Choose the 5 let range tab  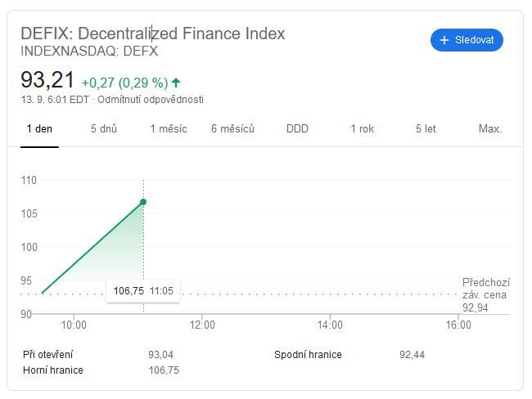click(x=426, y=129)
